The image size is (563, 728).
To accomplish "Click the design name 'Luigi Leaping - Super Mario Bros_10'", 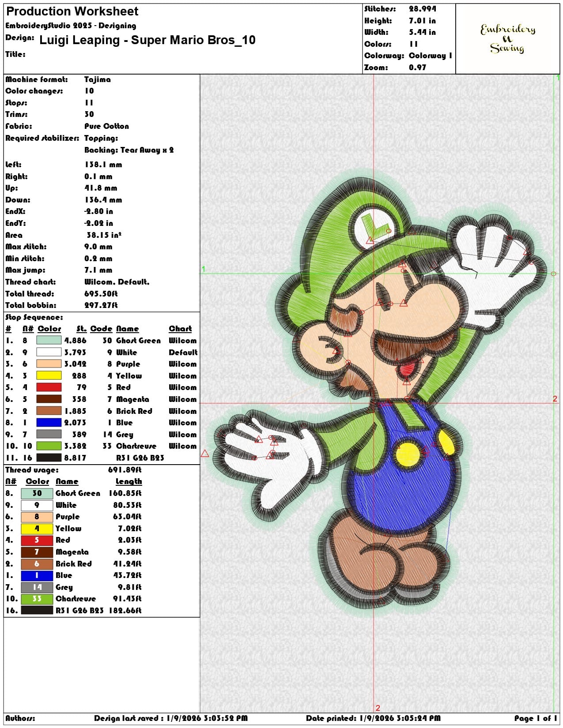I will (x=147, y=40).
